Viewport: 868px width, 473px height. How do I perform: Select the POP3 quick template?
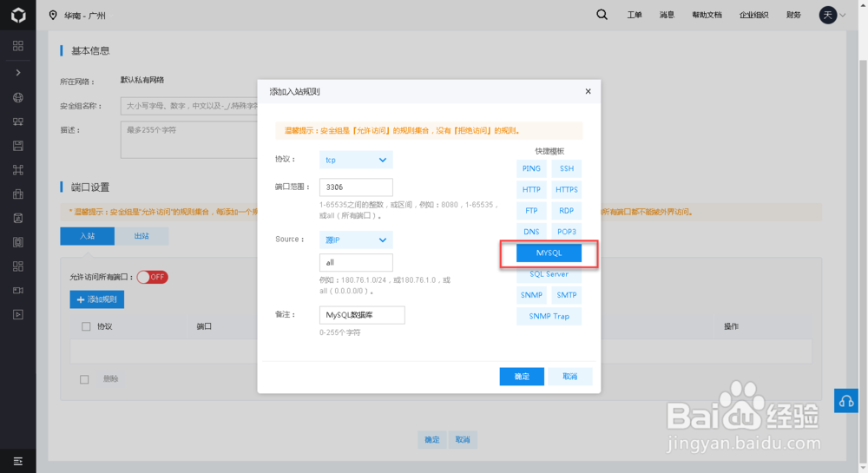(x=566, y=231)
